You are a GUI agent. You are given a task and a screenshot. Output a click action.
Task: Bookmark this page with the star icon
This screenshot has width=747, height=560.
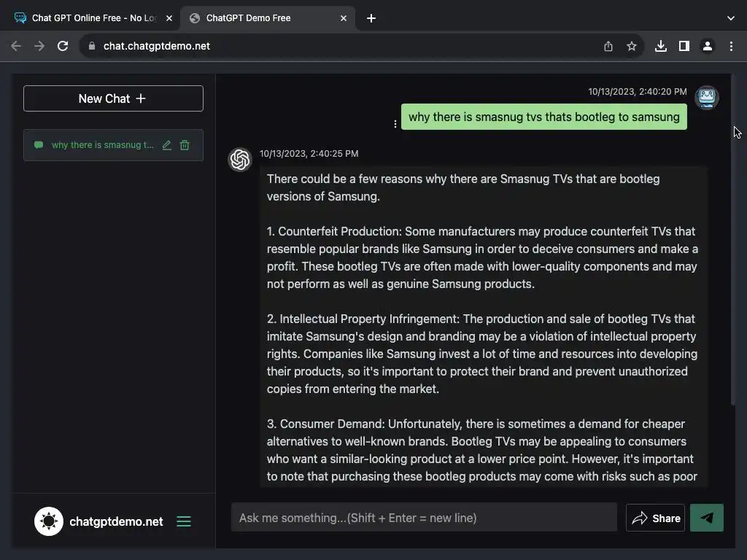point(632,46)
